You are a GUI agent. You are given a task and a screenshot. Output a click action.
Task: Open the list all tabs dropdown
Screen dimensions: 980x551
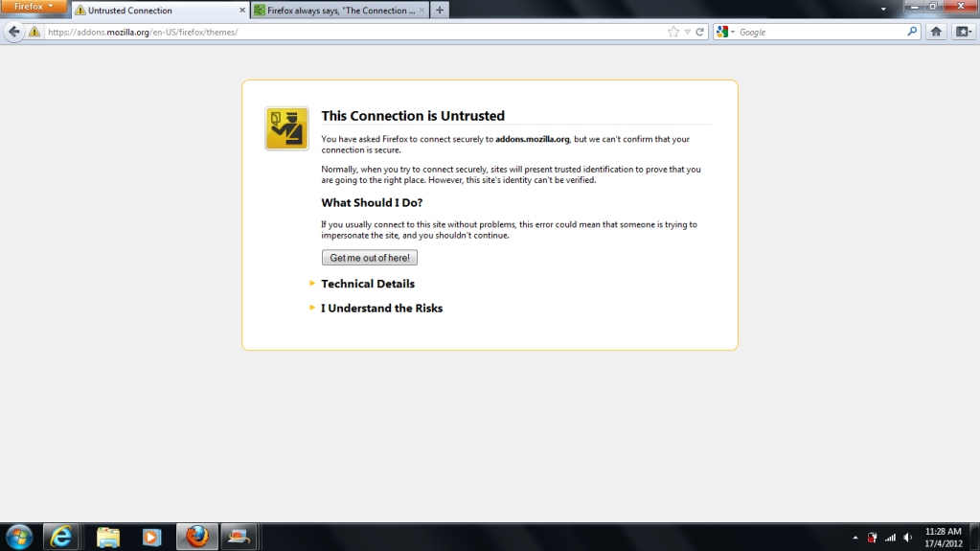coord(883,10)
